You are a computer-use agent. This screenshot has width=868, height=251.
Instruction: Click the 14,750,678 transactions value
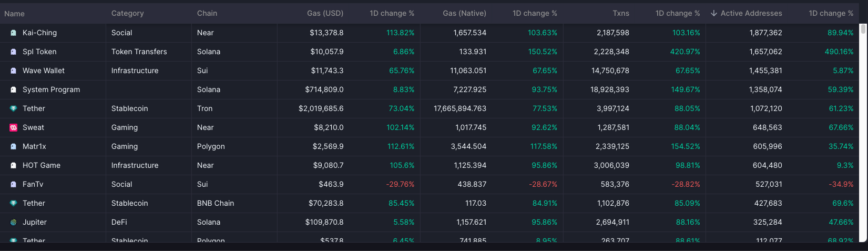610,71
